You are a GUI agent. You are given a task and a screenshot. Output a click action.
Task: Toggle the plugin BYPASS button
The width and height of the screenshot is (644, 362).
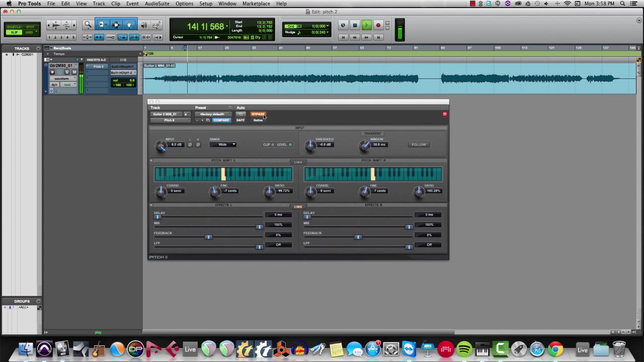pyautogui.click(x=258, y=114)
